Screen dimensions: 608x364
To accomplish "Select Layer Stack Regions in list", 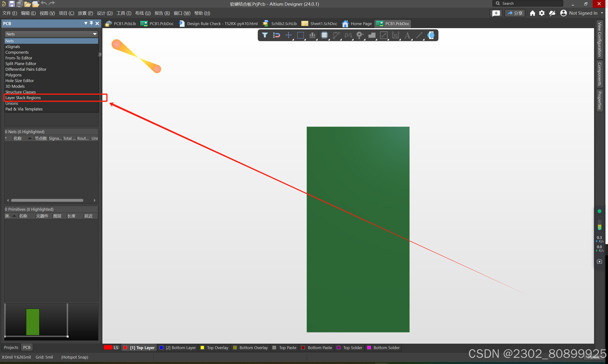I will [x=23, y=98].
